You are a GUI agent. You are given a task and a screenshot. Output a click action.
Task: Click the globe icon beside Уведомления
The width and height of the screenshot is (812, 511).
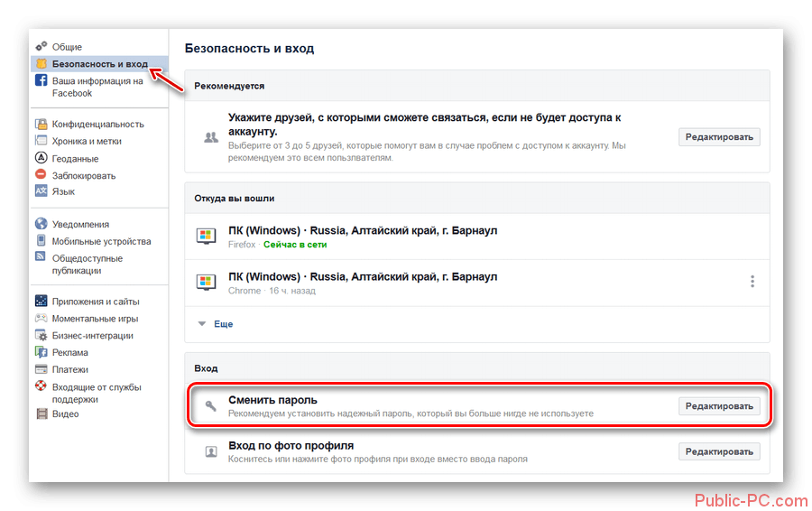tap(42, 225)
